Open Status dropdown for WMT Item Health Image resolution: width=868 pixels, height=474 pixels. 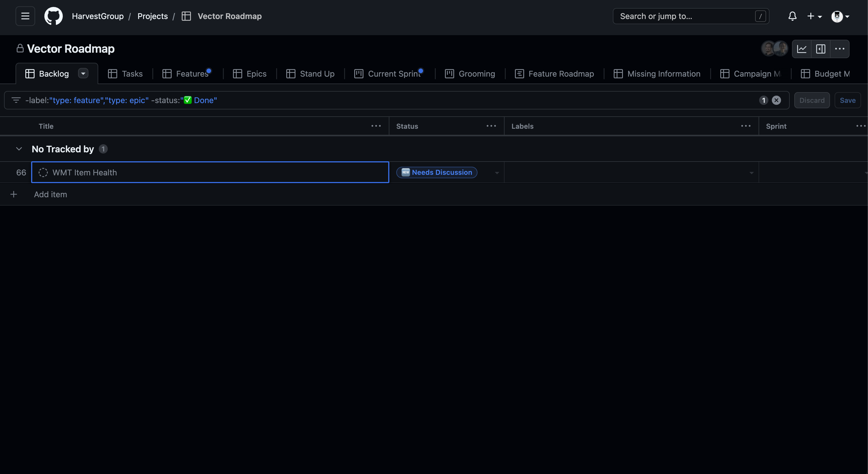coord(497,173)
